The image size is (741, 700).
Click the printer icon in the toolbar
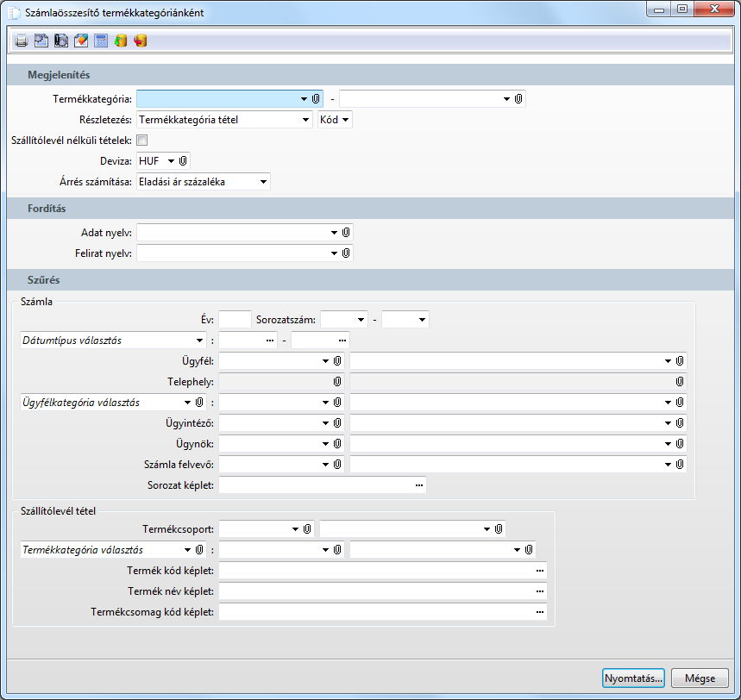click(22, 41)
